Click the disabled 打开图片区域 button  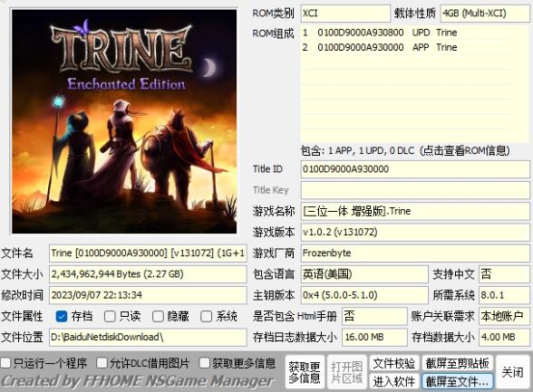[346, 372]
